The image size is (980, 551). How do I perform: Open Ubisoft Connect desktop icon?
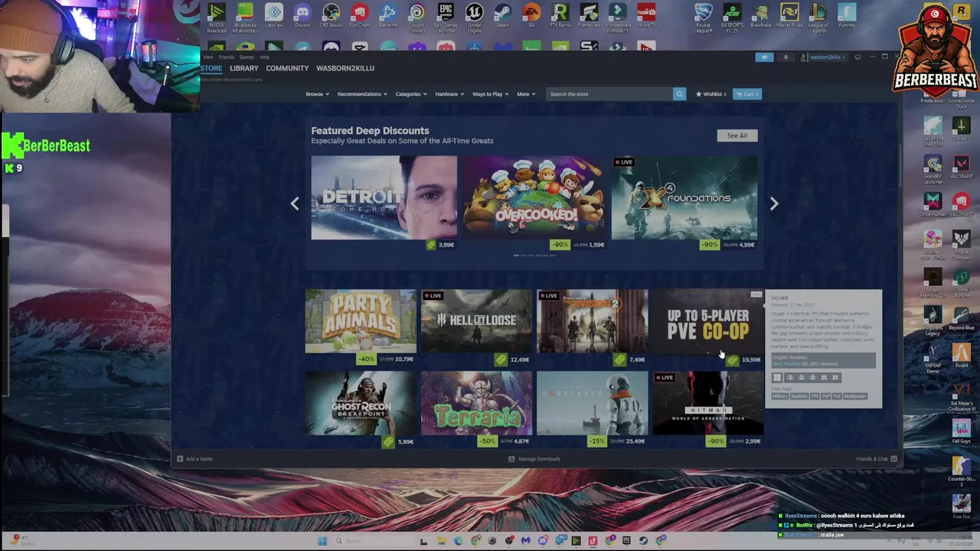[x=416, y=18]
